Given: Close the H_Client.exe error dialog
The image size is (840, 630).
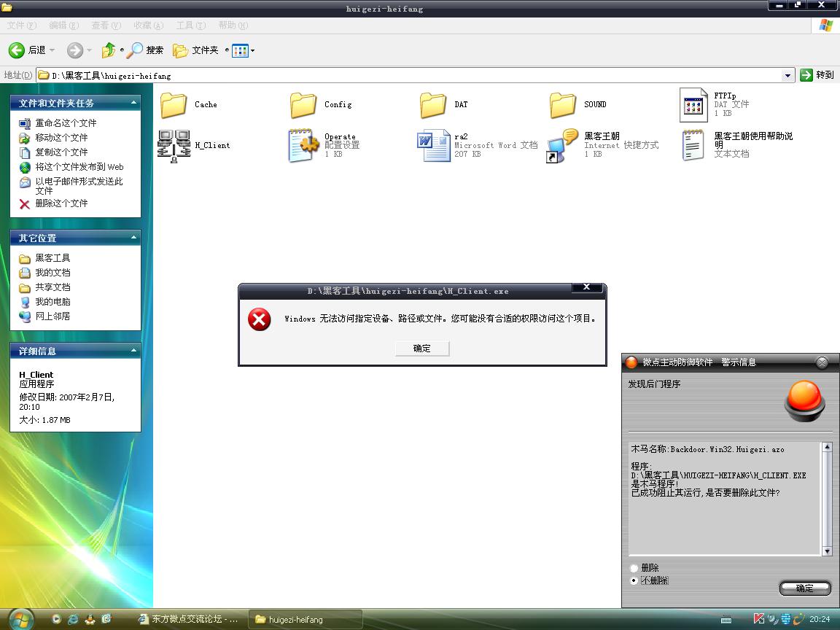Looking at the screenshot, I should tap(586, 287).
